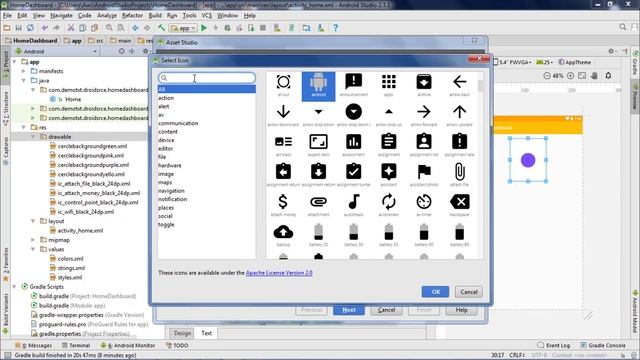The image size is (640, 360).
Task: Select the assistant photo flag icon
Action: pyautogui.click(x=424, y=176)
